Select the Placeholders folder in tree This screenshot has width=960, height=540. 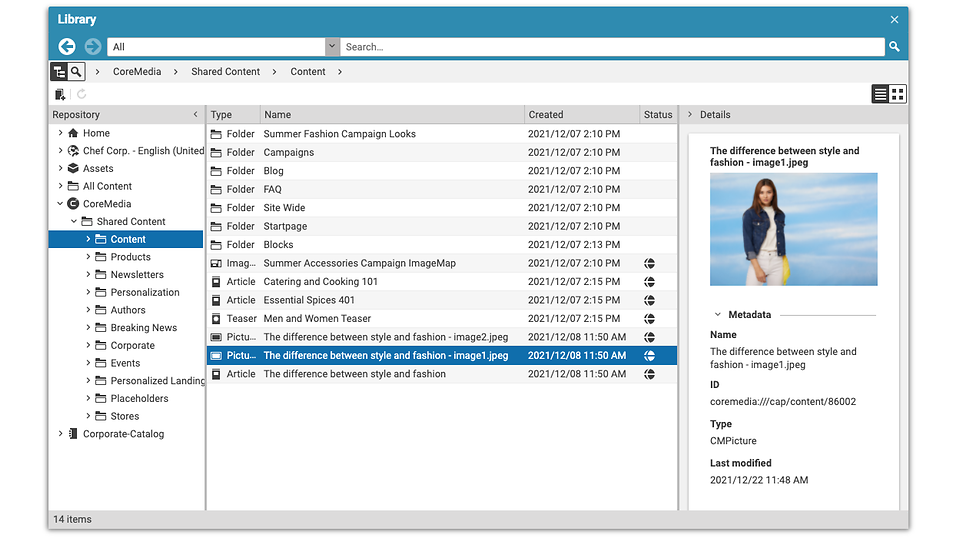(140, 399)
